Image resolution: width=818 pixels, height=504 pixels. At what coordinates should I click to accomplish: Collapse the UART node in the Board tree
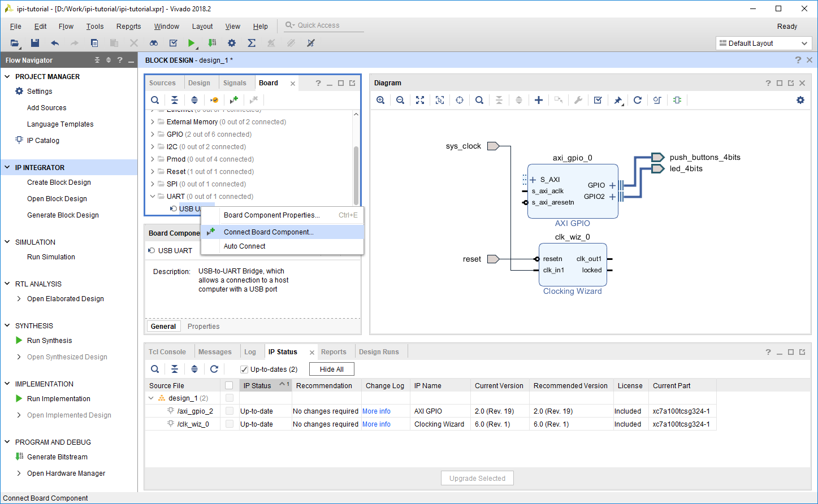153,197
